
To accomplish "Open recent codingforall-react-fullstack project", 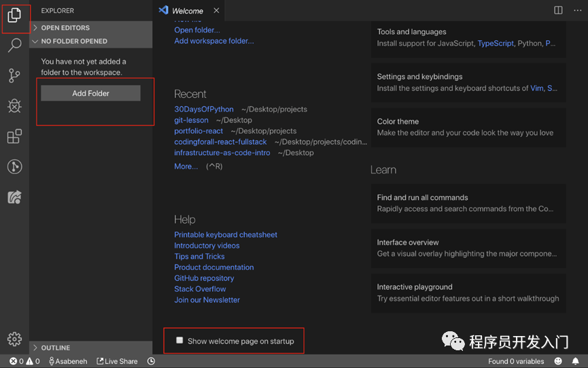I will [x=220, y=141].
